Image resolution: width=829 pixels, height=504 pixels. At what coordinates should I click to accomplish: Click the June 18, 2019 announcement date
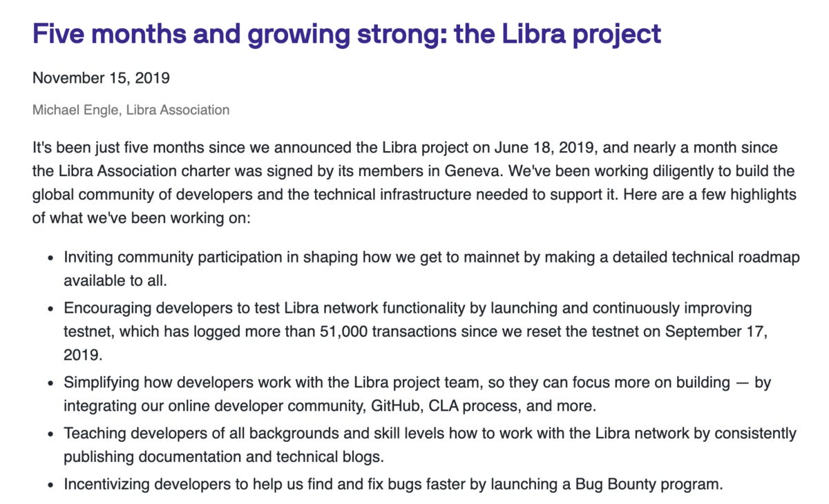click(538, 148)
